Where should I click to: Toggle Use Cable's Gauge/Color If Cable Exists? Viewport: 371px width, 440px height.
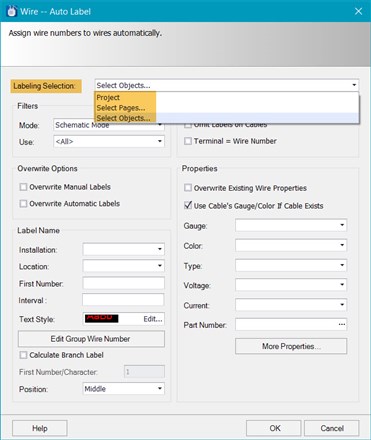pyautogui.click(x=188, y=205)
